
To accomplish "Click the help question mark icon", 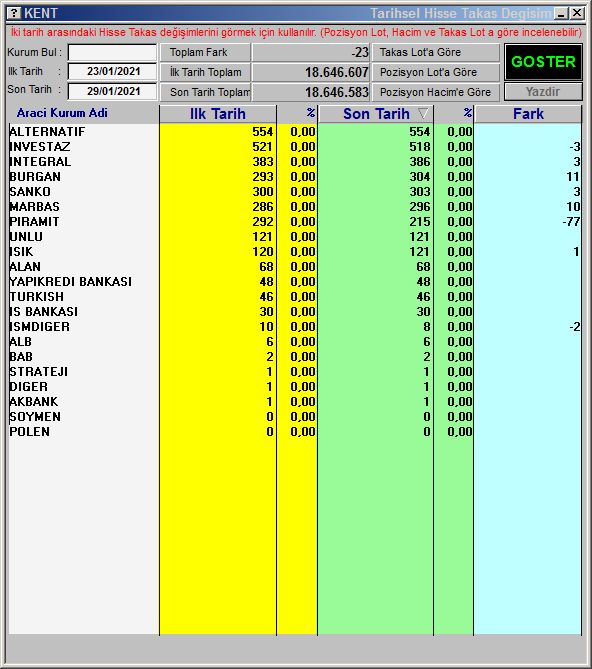I will click(x=14, y=13).
